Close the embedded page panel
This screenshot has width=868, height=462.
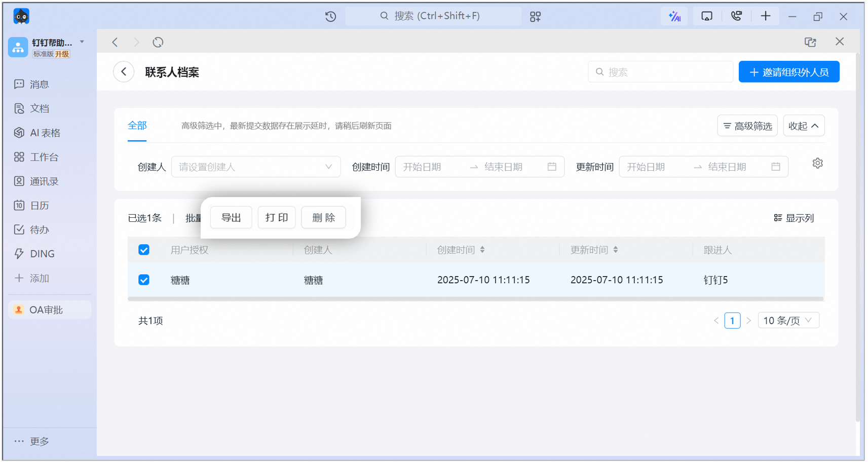pos(840,42)
